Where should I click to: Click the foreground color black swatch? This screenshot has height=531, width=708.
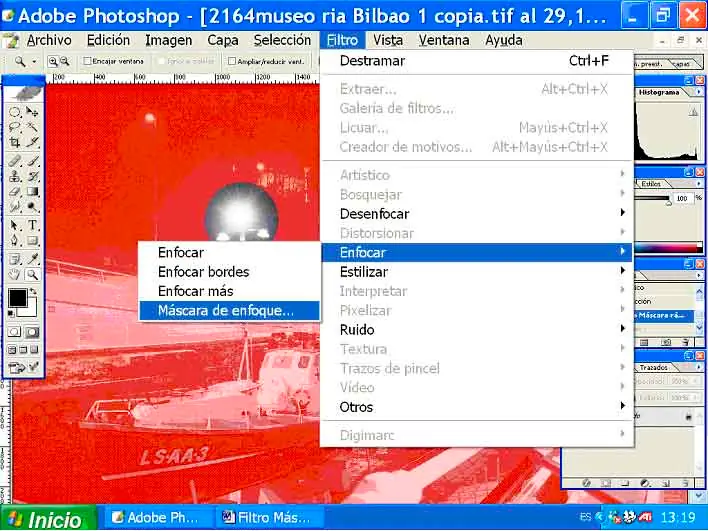17,298
